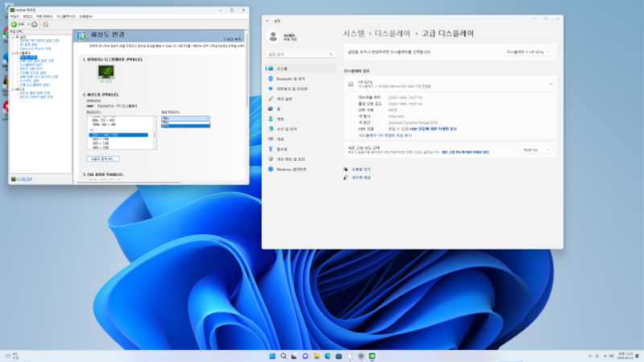Screen dimensions: 644x362
Task: Open HDR certification details link
Action: (x=433, y=129)
